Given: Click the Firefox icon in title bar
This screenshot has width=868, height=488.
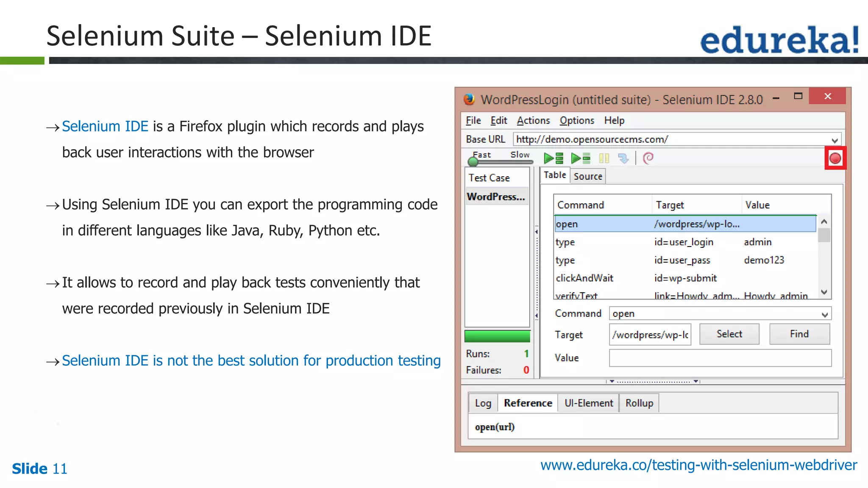Looking at the screenshot, I should (469, 99).
